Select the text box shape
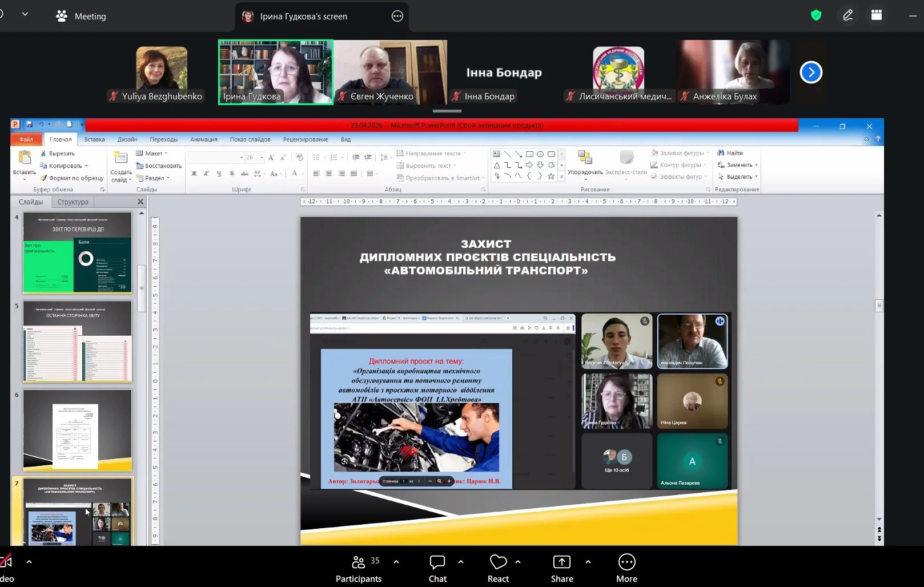The width and height of the screenshot is (924, 587). (x=496, y=154)
